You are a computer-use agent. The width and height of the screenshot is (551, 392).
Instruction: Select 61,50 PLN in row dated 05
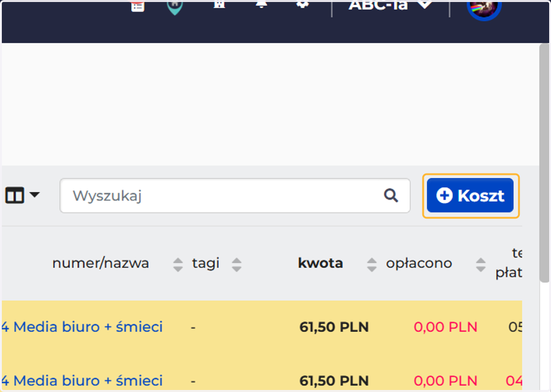point(334,327)
